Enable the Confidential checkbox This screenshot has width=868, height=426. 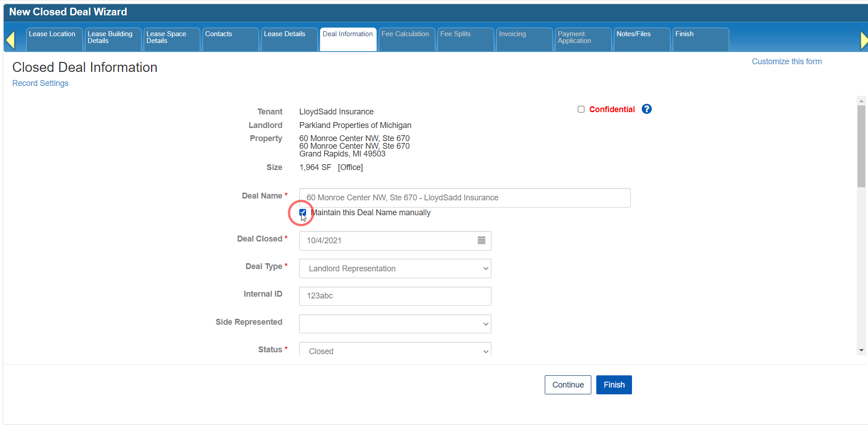pos(581,109)
